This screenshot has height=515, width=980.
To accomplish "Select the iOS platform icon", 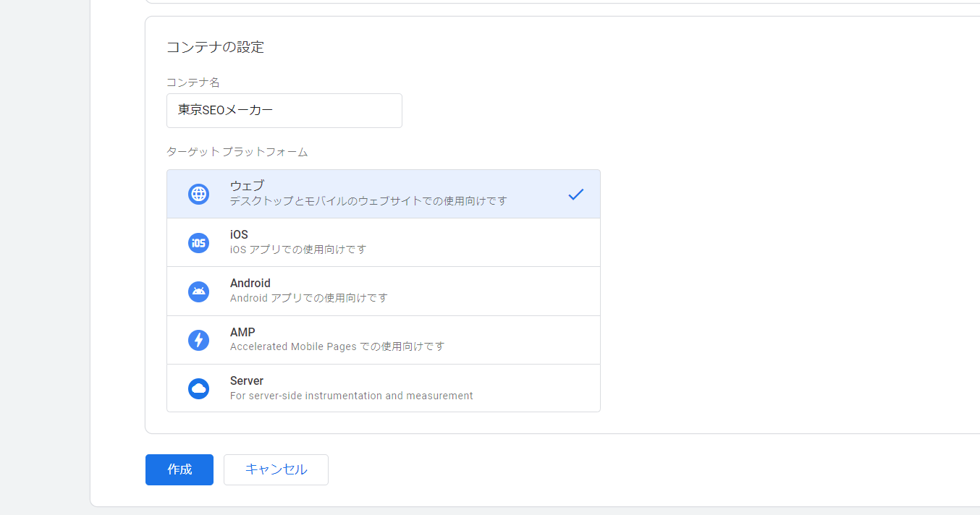I will [x=198, y=243].
